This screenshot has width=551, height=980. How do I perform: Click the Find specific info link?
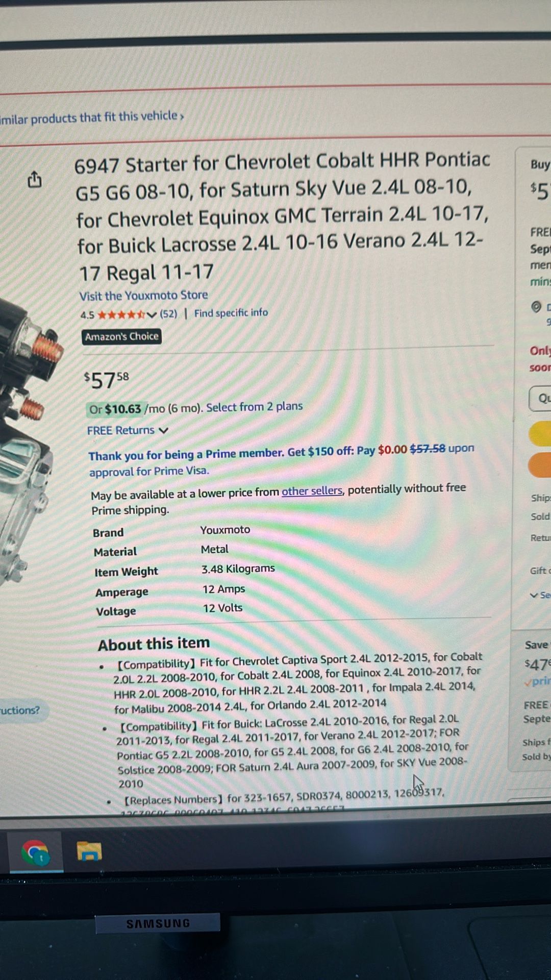pos(231,312)
